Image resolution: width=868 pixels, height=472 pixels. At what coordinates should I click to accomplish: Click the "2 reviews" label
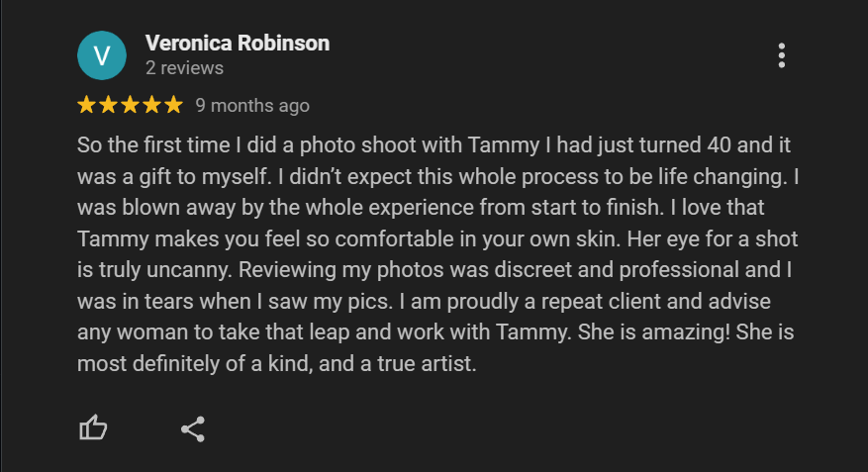(184, 68)
